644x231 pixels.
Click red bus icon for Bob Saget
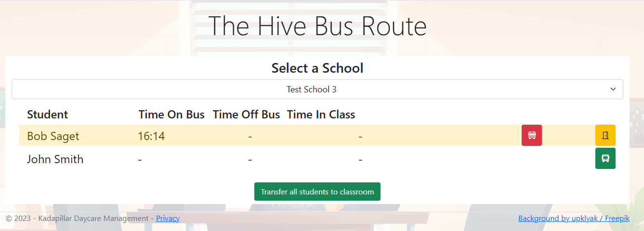[531, 135]
